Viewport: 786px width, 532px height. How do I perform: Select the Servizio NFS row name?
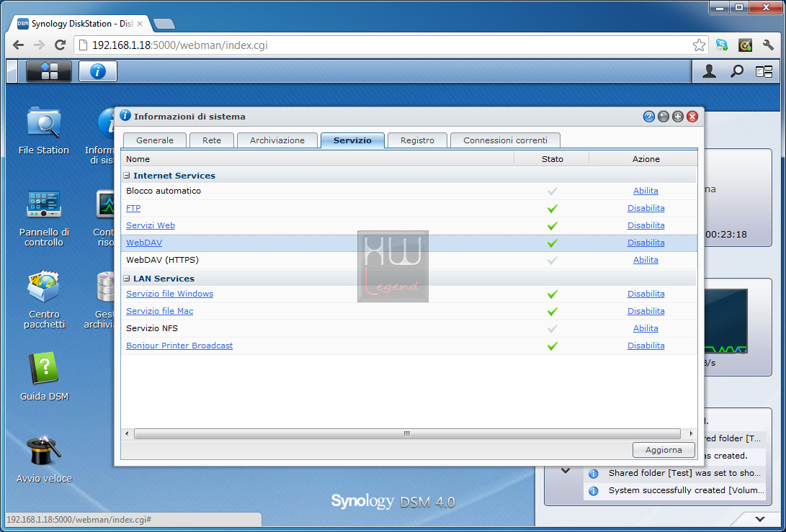point(152,328)
